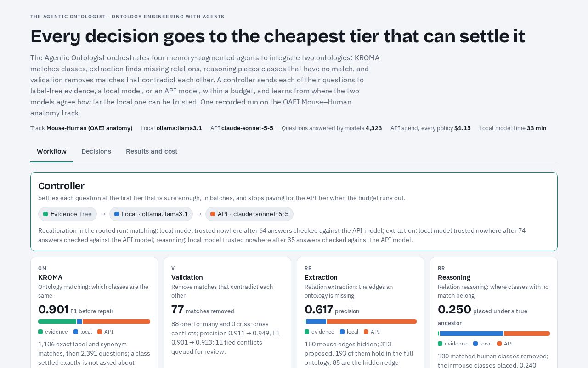Click the Evidence free tier chip
The height and width of the screenshot is (368, 588).
tap(68, 214)
